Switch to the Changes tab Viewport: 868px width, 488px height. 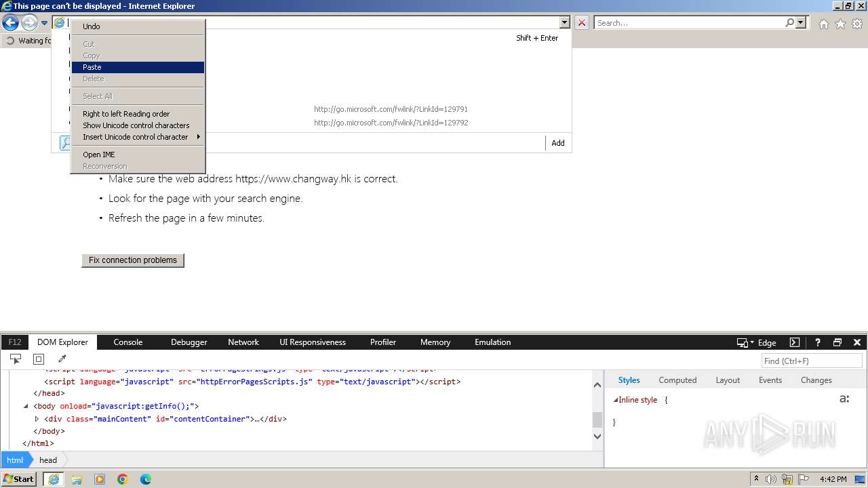[816, 380]
